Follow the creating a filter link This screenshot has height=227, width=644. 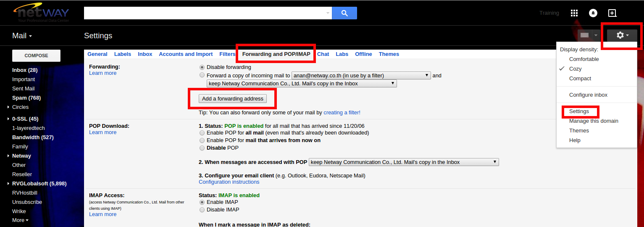click(342, 113)
